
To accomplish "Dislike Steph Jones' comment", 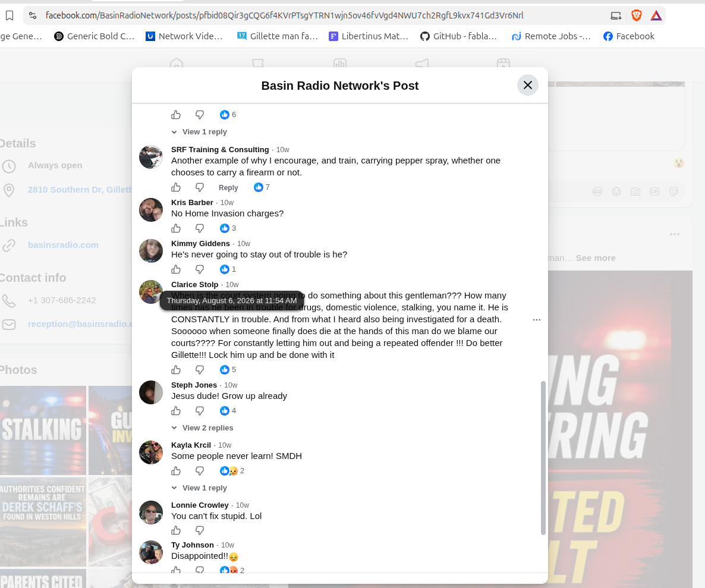I will [200, 411].
